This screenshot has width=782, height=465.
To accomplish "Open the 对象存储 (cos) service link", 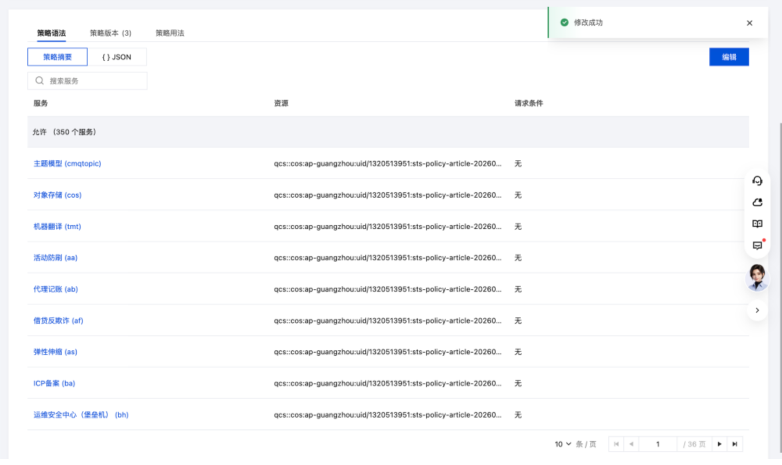I will [x=57, y=195].
